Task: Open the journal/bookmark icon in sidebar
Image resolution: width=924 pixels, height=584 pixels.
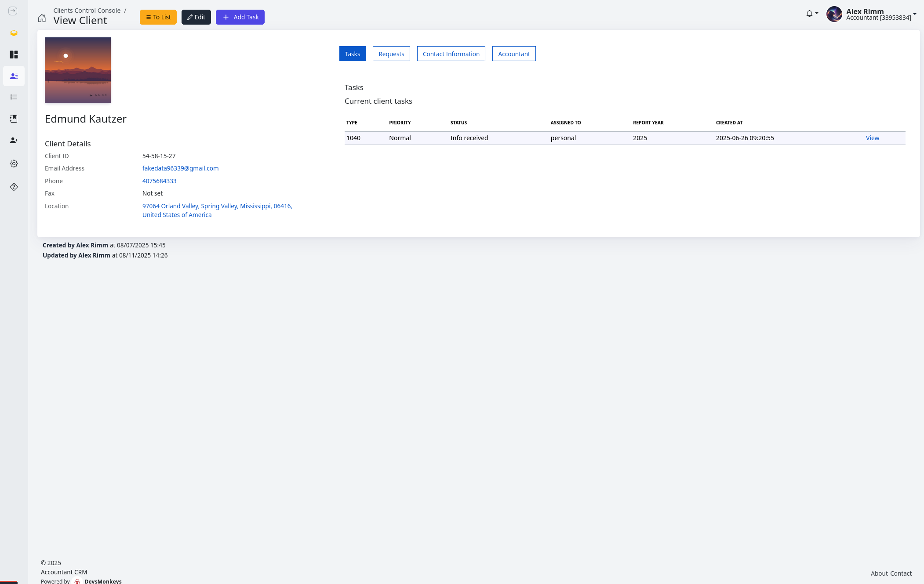Action: coord(14,118)
